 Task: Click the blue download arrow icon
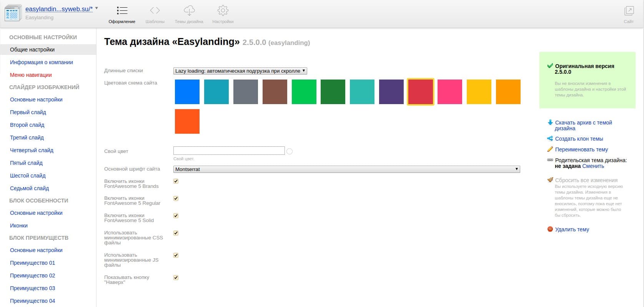pyautogui.click(x=550, y=123)
